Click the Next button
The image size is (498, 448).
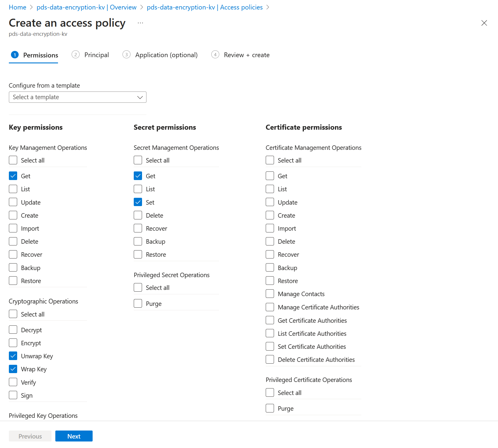(x=74, y=436)
